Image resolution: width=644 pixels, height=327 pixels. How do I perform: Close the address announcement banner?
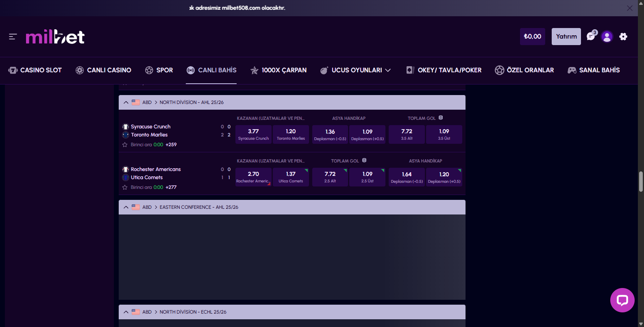pos(630,8)
